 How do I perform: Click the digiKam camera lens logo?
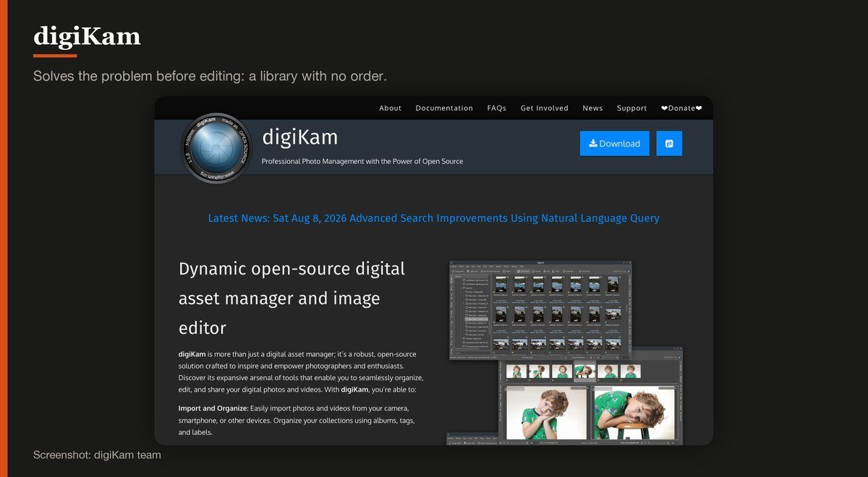(216, 147)
